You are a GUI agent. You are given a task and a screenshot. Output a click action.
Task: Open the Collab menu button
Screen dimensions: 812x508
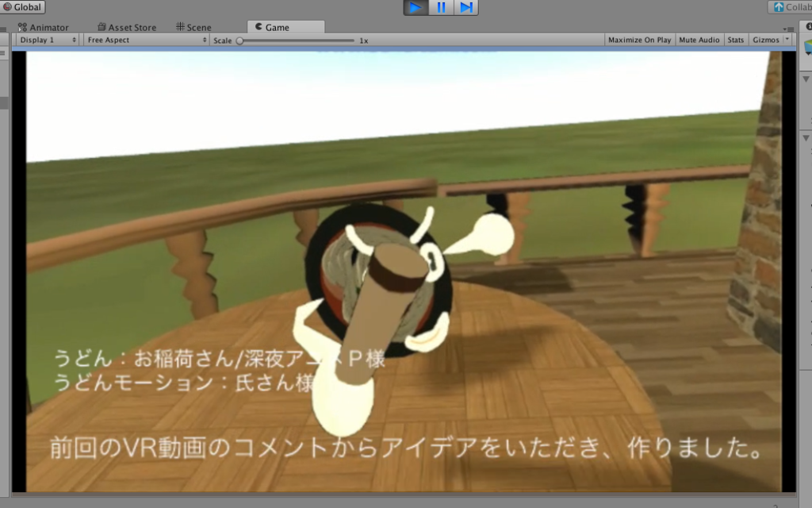791,7
